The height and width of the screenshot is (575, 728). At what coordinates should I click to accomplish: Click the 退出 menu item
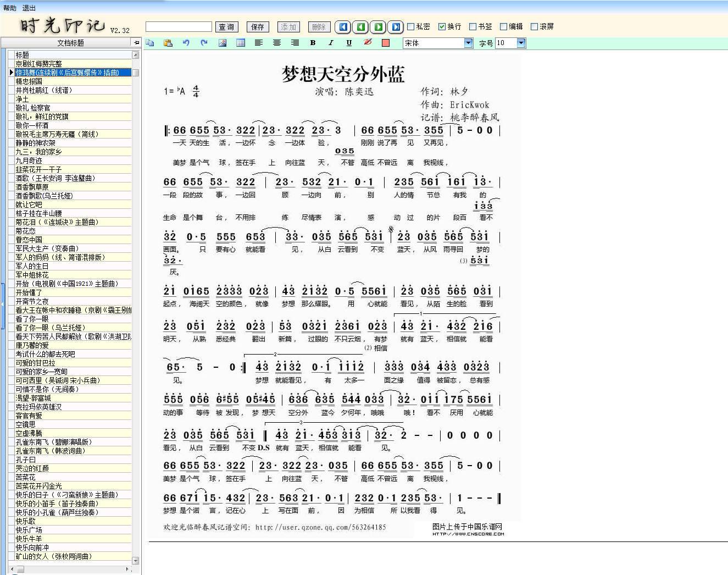(x=29, y=8)
